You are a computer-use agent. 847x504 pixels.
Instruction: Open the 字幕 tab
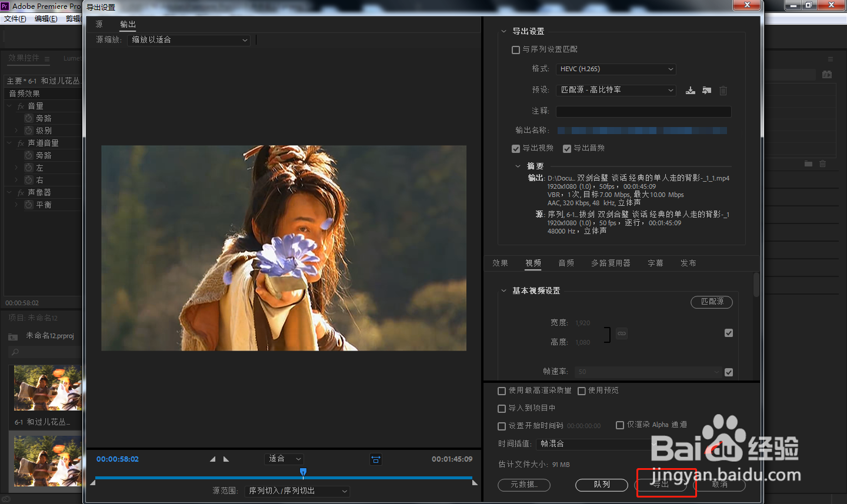pyautogui.click(x=655, y=263)
